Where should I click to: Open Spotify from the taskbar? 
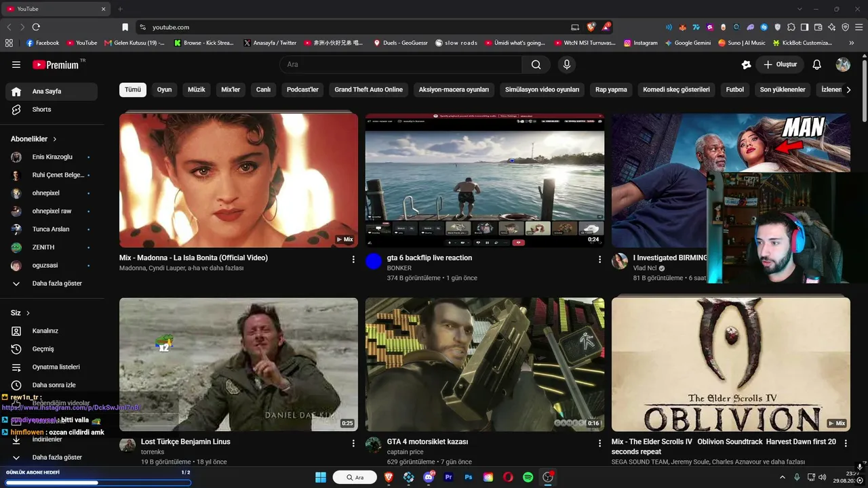[528, 477]
